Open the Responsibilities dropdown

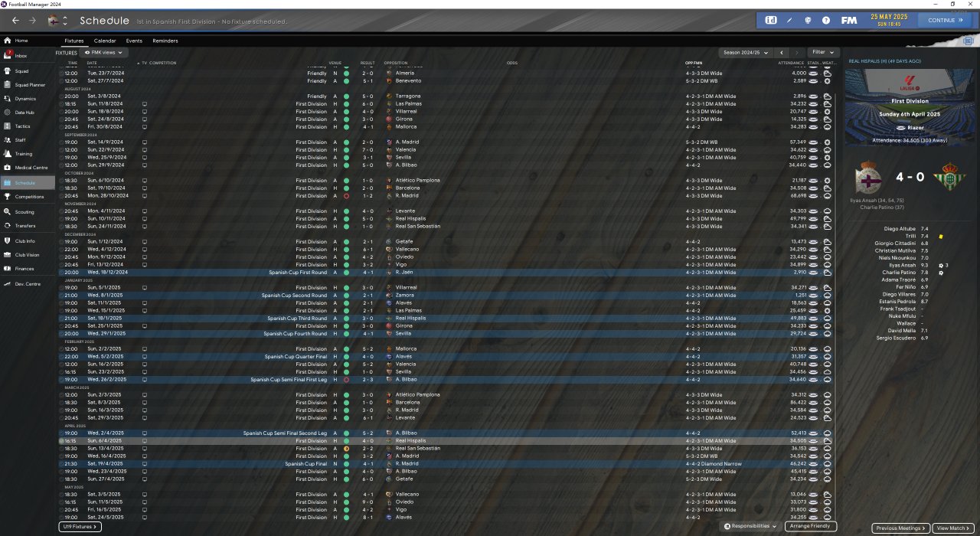tap(751, 527)
